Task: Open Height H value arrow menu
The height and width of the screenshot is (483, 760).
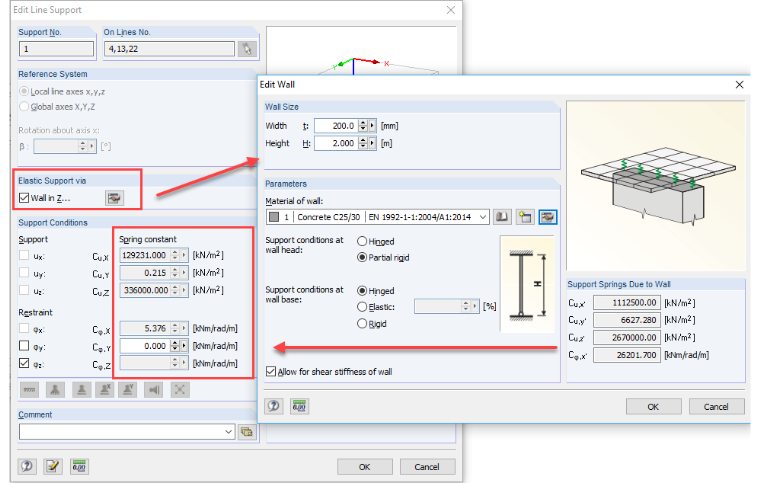Action: (x=372, y=143)
